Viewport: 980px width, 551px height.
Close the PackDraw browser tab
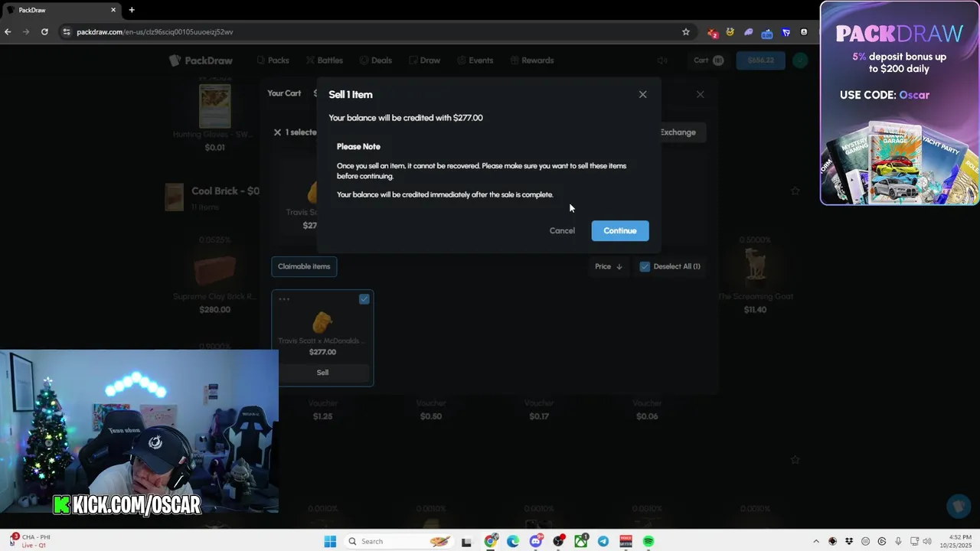(x=114, y=10)
